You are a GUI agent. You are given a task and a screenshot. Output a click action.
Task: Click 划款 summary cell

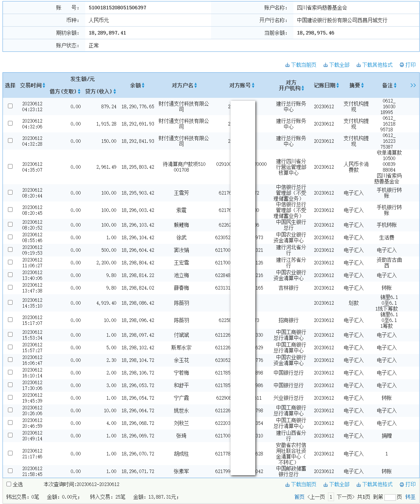(353, 303)
